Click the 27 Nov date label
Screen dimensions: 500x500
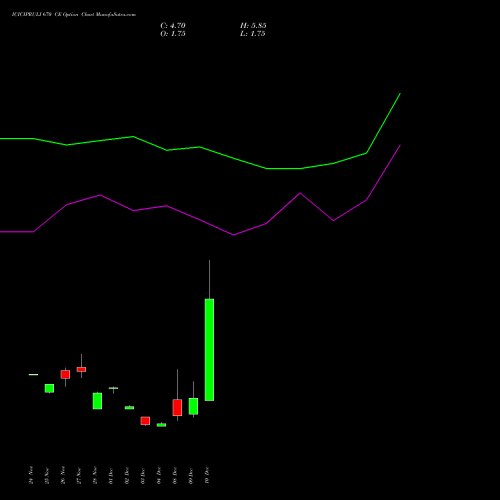[x=79, y=475]
